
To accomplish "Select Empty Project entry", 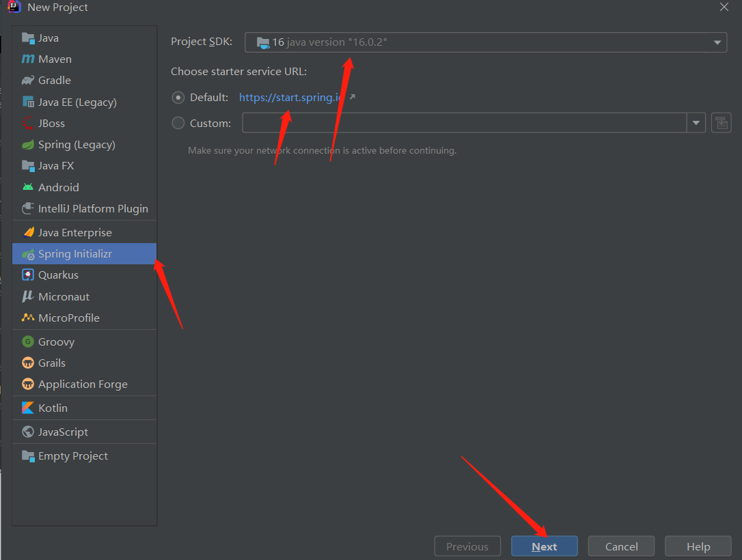I will tap(84, 456).
